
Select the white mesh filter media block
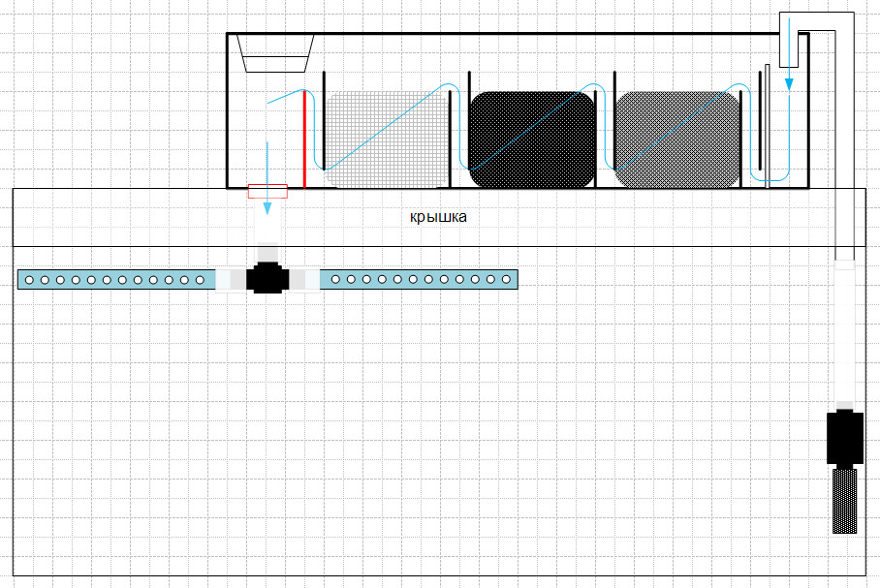tap(388, 140)
